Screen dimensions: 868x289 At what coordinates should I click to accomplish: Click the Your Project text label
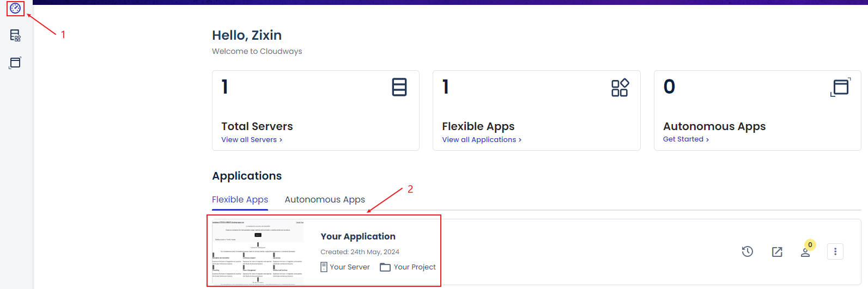pos(415,267)
